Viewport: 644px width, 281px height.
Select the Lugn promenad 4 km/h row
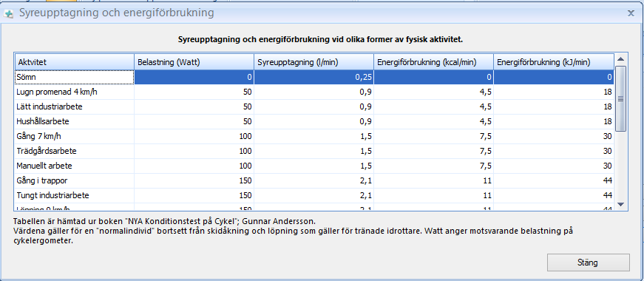coord(315,92)
